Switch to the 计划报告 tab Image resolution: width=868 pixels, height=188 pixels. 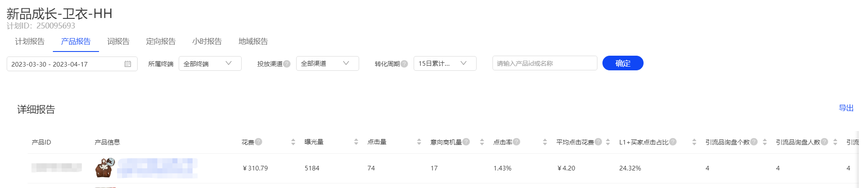(x=30, y=41)
